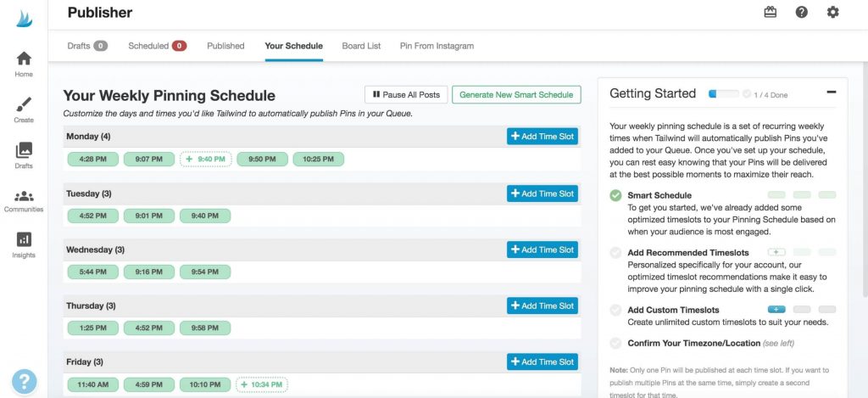Add Time Slot for Tuesday

tap(542, 193)
